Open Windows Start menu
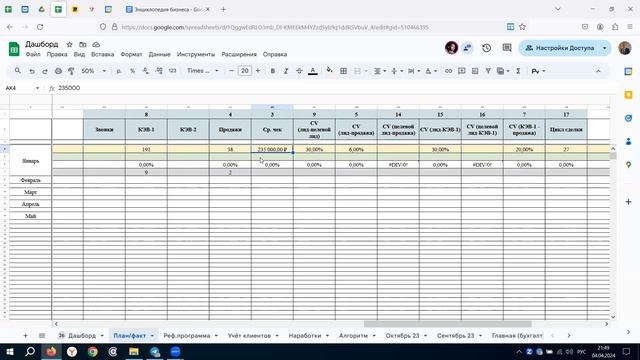Image resolution: width=640 pixels, height=360 pixels. coord(10,351)
